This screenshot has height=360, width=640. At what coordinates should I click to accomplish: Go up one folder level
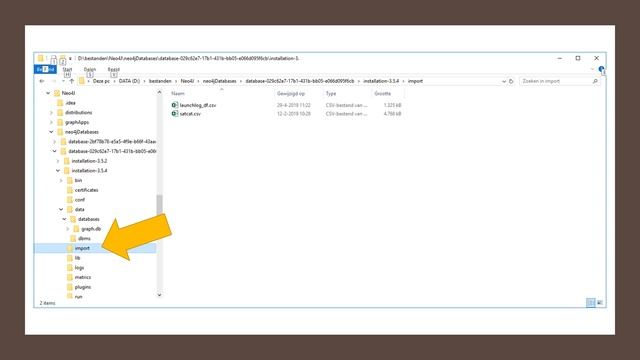click(x=71, y=81)
